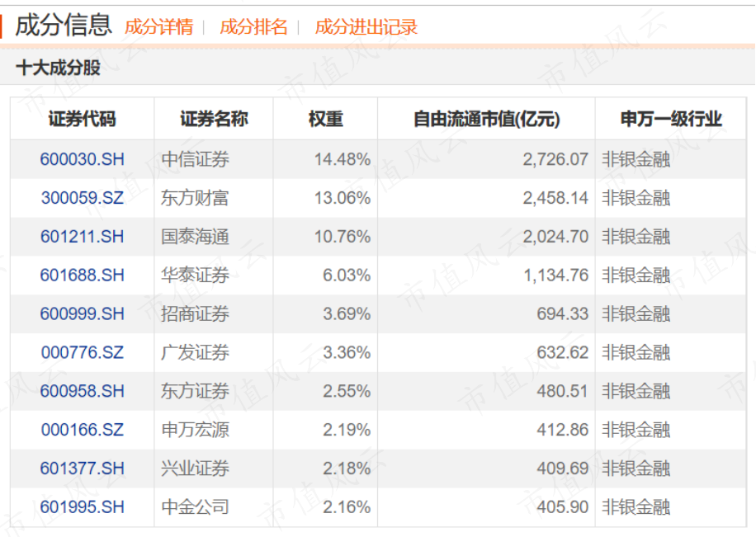The width and height of the screenshot is (756, 537).
Task: Click 非银金融 in the 招商证券 row
Action: pos(636,313)
